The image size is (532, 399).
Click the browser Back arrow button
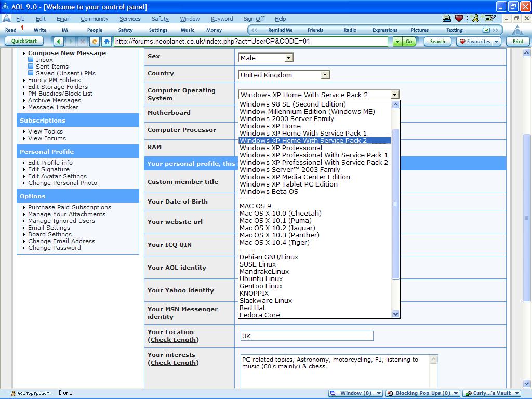(59, 42)
